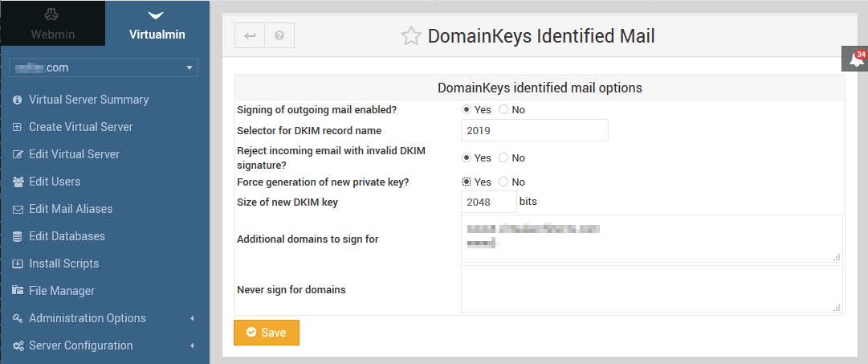Open the help question mark icon
Viewport: 868px width, 364px height.
pos(279,35)
